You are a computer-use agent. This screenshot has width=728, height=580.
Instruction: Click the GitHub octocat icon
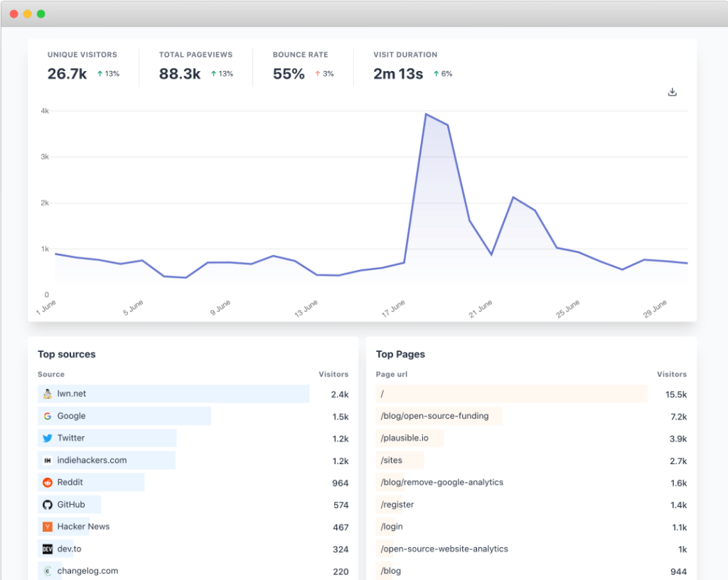48,505
